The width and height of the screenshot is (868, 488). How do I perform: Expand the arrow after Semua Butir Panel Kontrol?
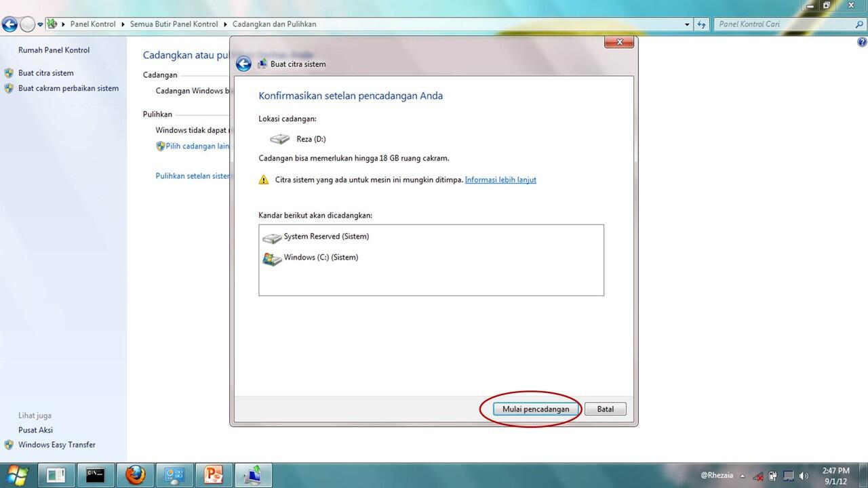pos(226,24)
